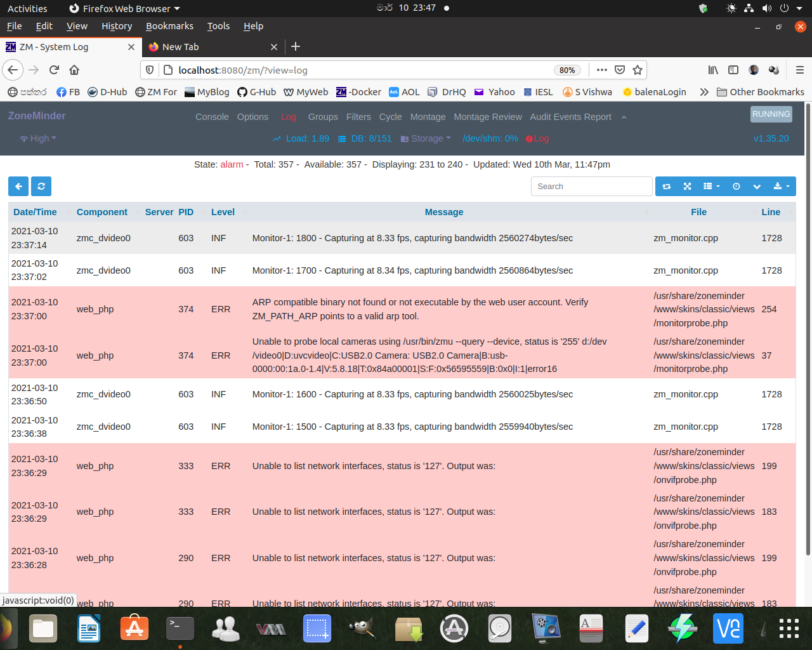Select the Log navigation item
Screen dimensions: 812x650
tap(288, 117)
